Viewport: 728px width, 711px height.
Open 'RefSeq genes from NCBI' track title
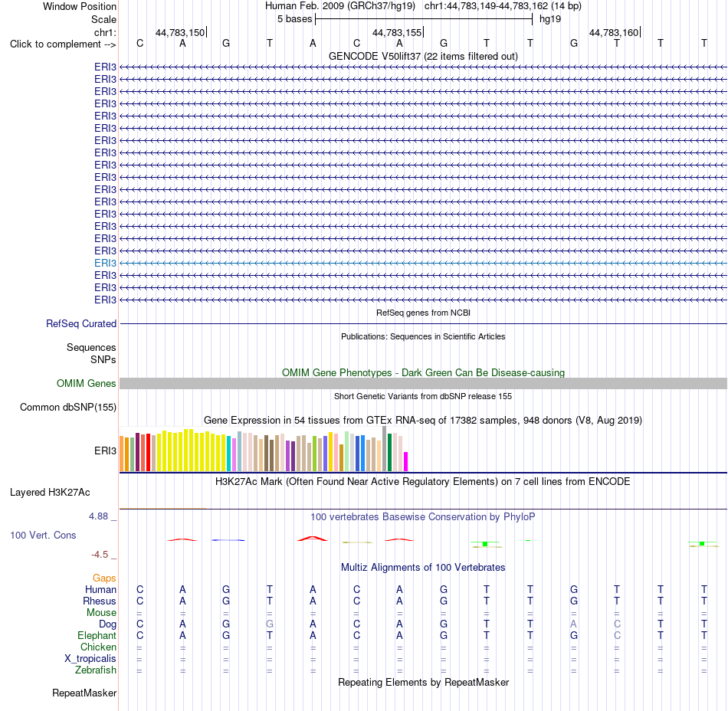[423, 313]
